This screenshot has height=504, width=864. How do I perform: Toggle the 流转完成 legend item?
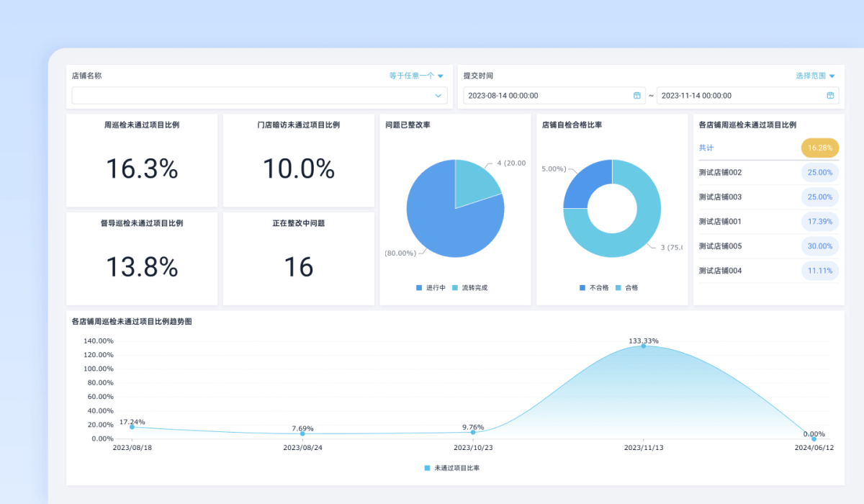click(469, 287)
